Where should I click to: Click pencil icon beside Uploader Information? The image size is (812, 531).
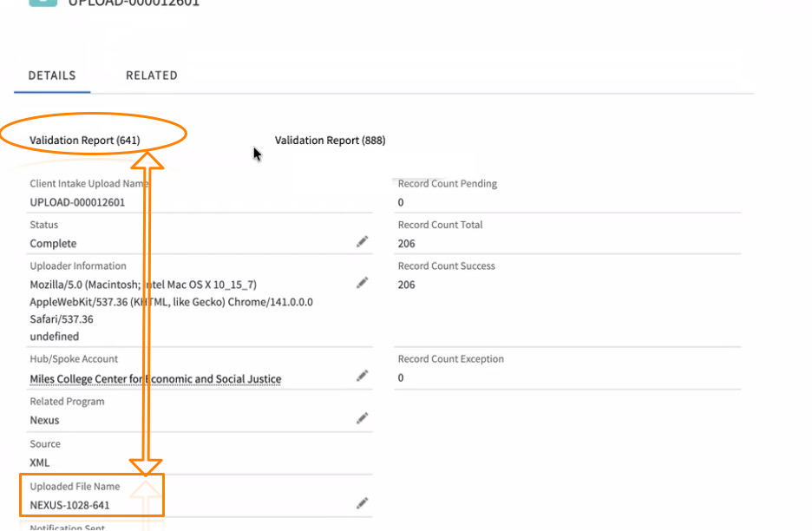(363, 283)
